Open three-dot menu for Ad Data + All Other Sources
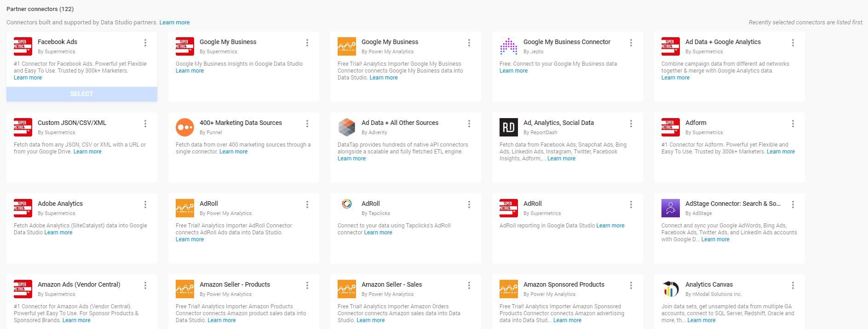The height and width of the screenshot is (329, 868). pos(469,124)
